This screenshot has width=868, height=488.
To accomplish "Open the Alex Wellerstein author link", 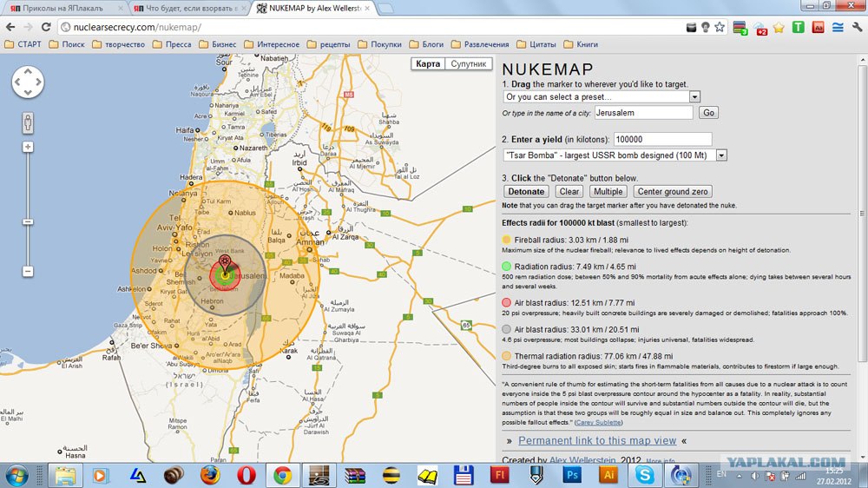I will pos(582,460).
